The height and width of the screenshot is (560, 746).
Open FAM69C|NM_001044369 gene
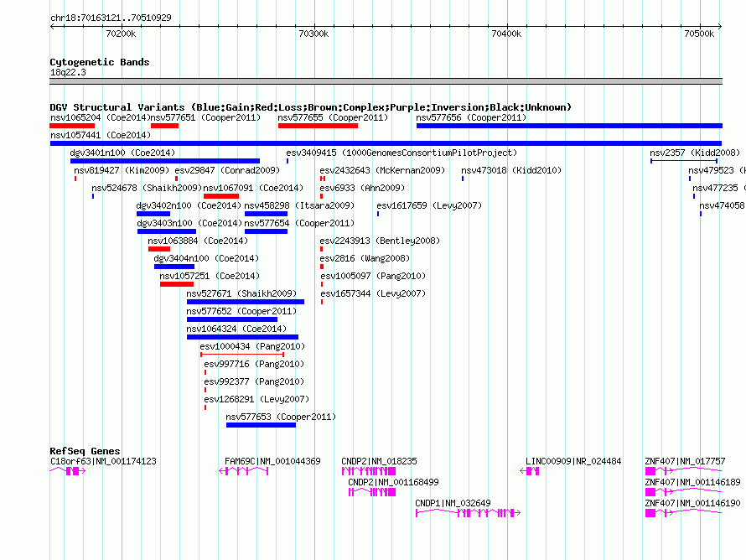[x=272, y=461]
